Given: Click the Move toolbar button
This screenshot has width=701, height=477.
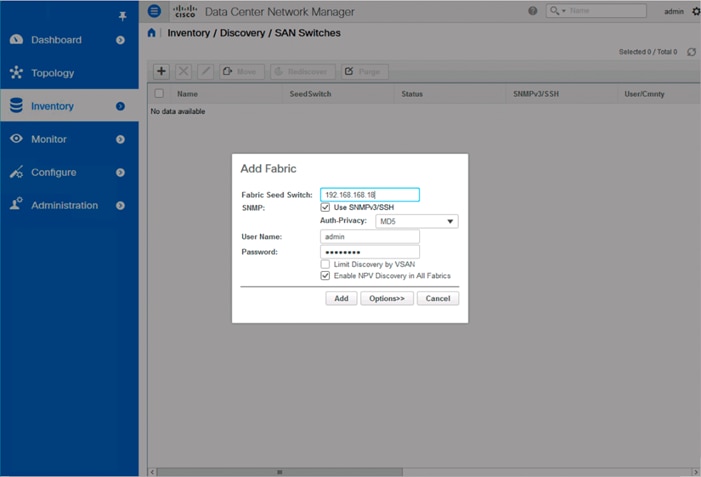Looking at the screenshot, I should click(x=241, y=72).
